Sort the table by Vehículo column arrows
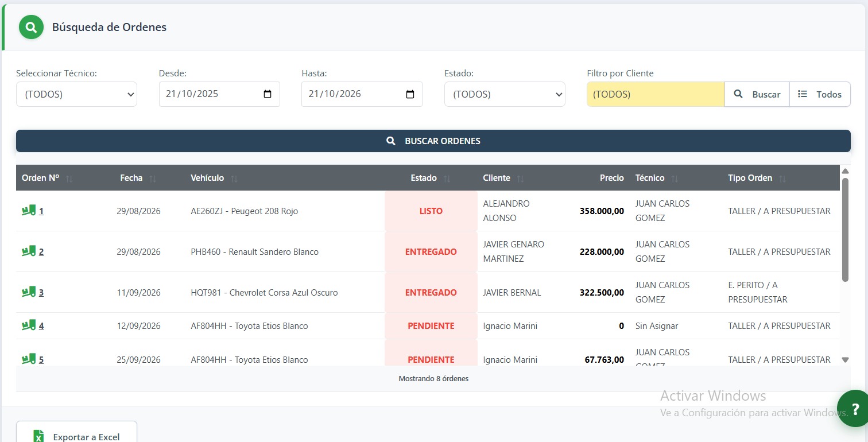 pos(234,179)
